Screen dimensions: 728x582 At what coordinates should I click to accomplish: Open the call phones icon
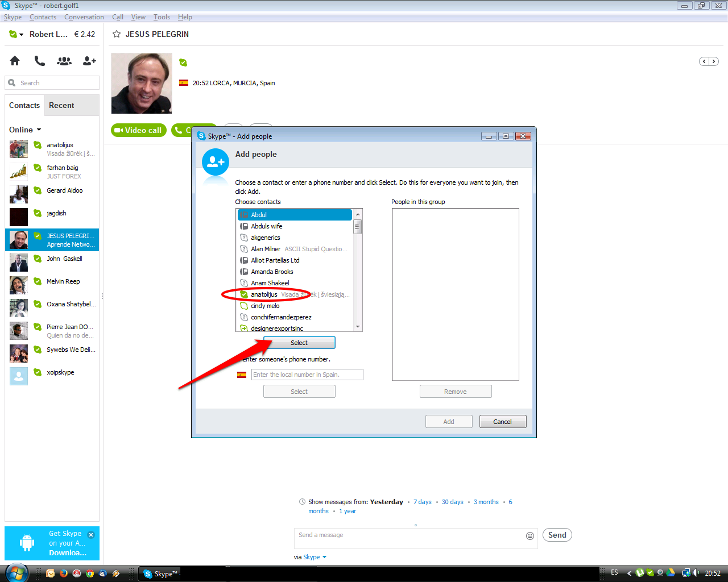pyautogui.click(x=39, y=60)
